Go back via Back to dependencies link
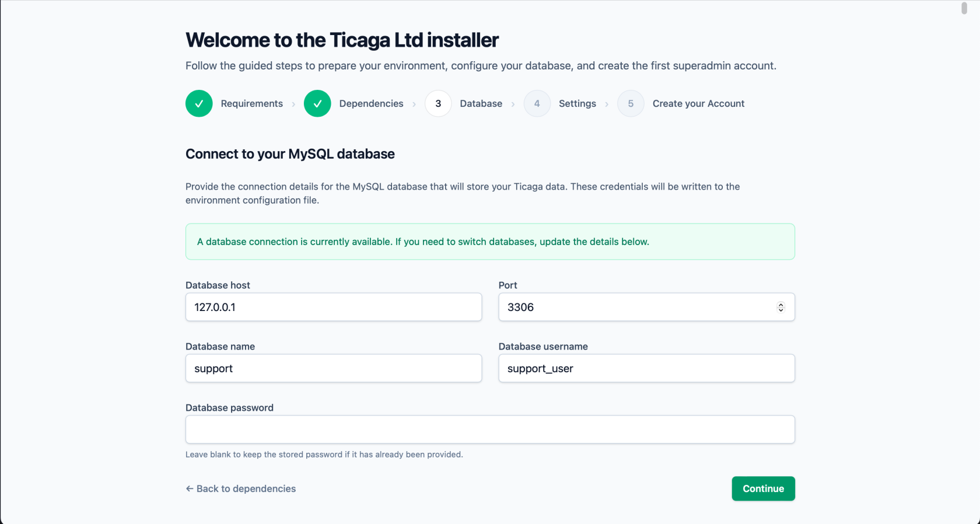This screenshot has width=980, height=524. [x=240, y=488]
